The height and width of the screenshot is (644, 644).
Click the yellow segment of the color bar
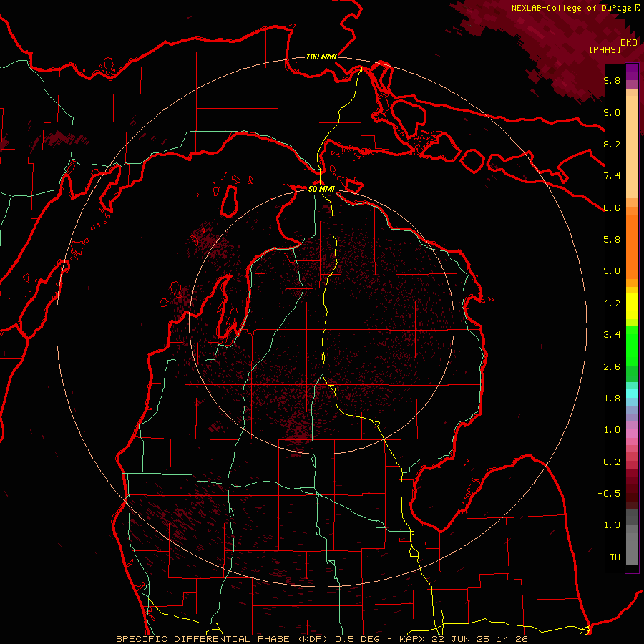pos(632,306)
